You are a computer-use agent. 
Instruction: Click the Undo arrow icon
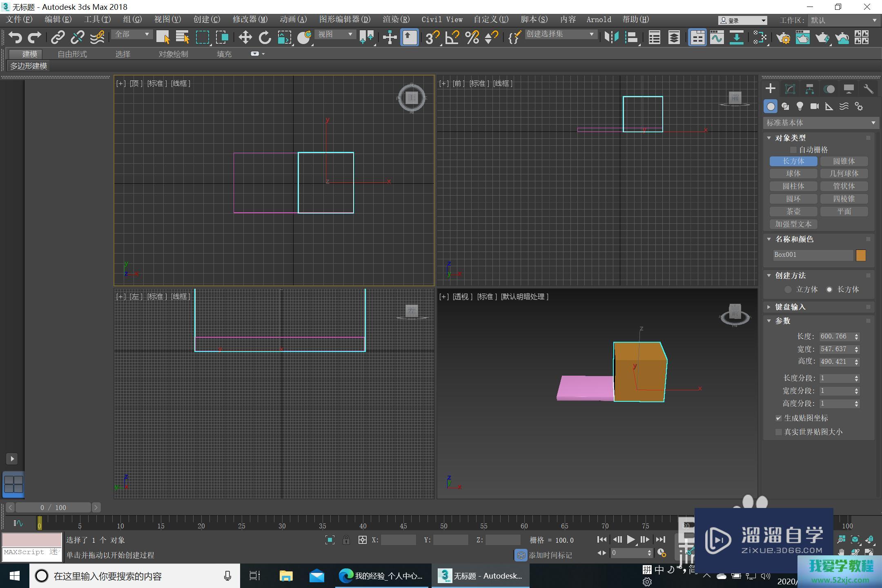[x=15, y=38]
